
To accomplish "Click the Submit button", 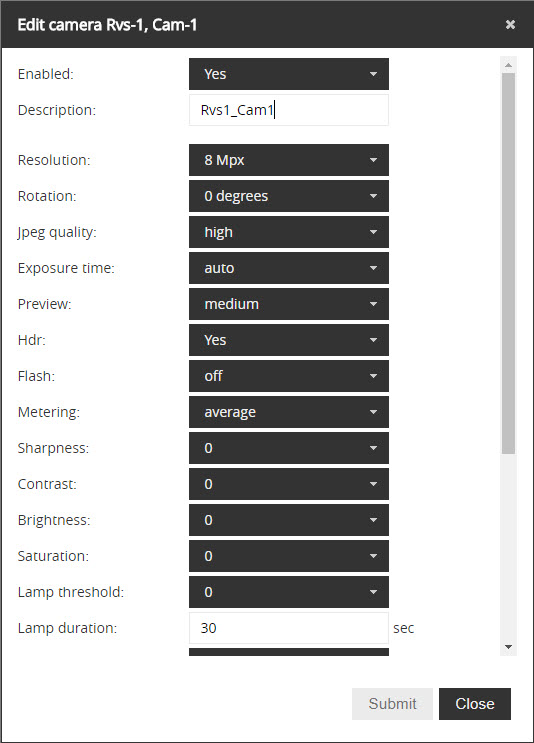I will click(392, 704).
